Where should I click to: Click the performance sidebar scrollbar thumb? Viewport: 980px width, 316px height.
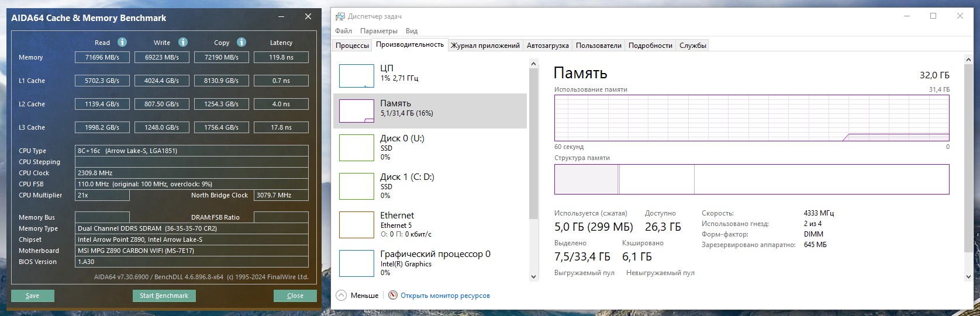click(x=533, y=144)
